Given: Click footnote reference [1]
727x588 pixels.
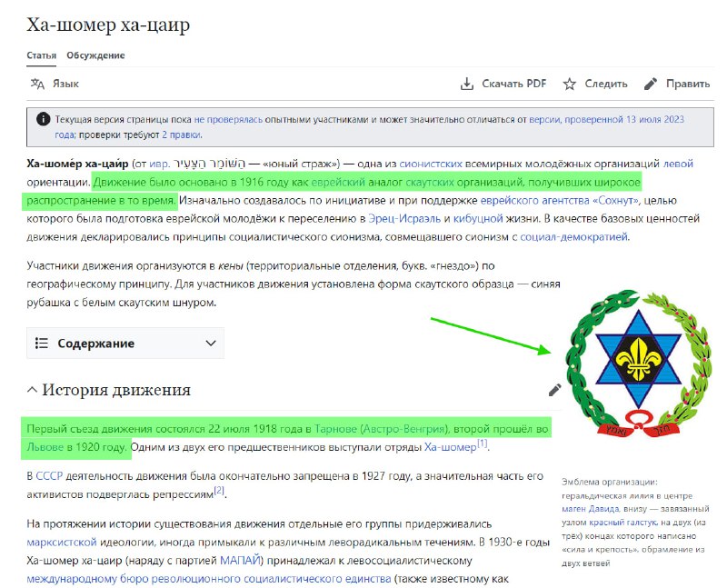Looking at the screenshot, I should [483, 443].
